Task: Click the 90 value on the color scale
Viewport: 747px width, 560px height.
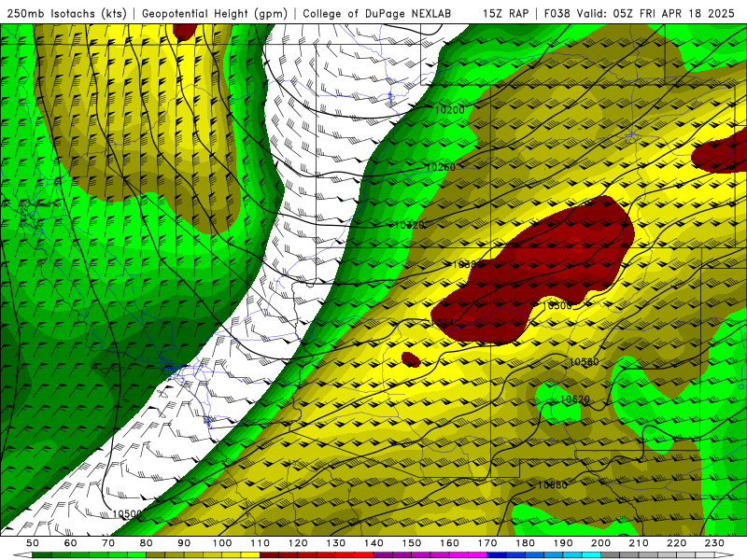Action: (184, 543)
